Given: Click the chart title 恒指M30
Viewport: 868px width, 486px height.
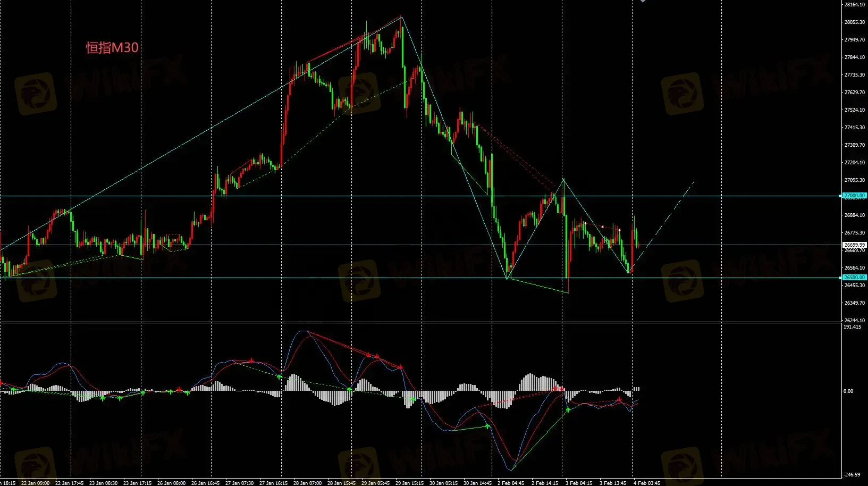Looking at the screenshot, I should (112, 48).
